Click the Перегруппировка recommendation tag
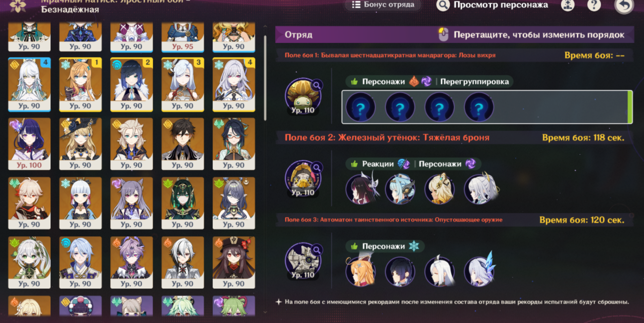The image size is (644, 323). click(474, 81)
